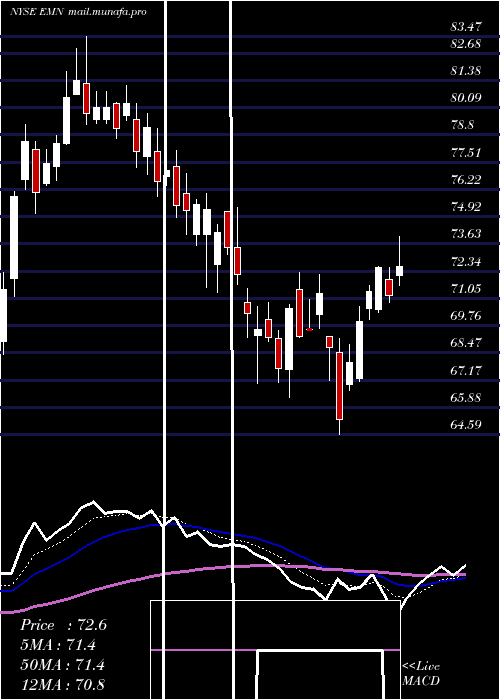
Task: Select the 64.59 price axis label
Action: click(466, 425)
